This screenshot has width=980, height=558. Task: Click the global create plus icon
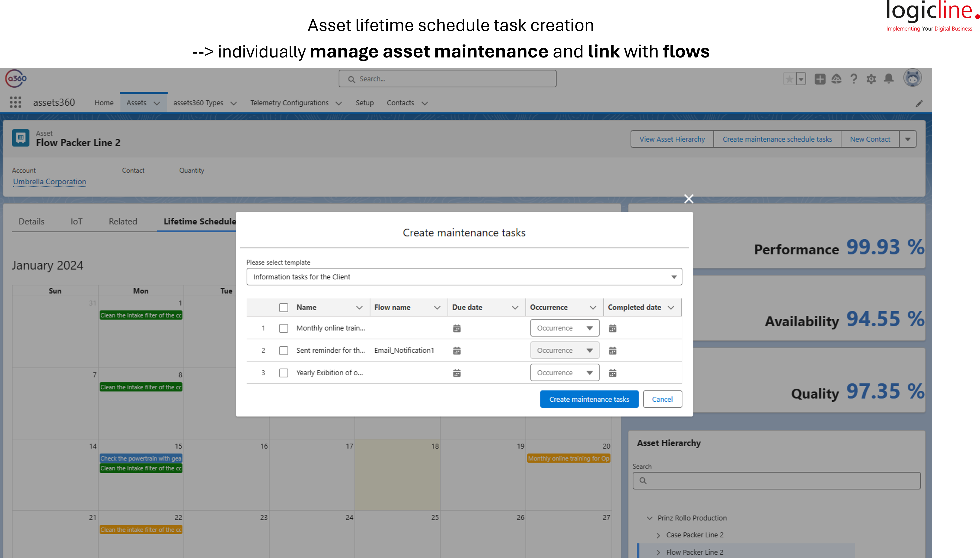pos(820,79)
